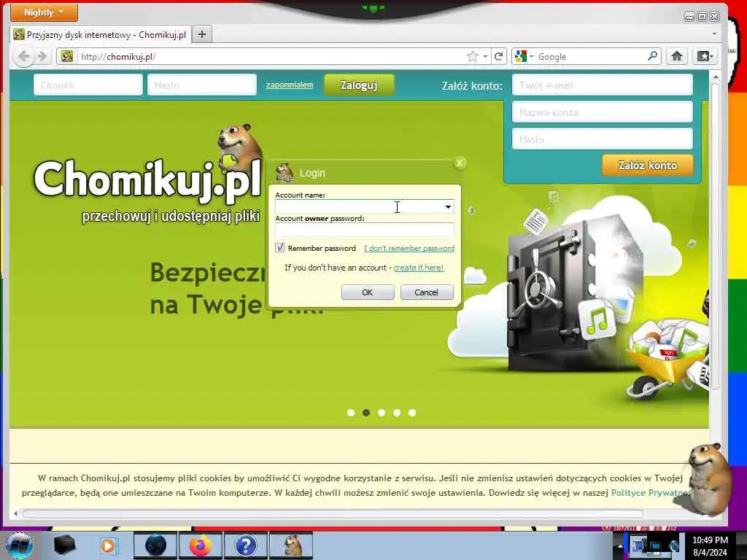Dismiss the dialog with Cancel button
747x560 pixels.
click(426, 292)
